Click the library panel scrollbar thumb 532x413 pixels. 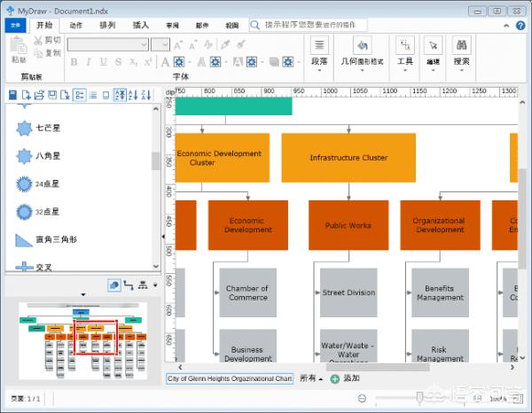coord(156,160)
